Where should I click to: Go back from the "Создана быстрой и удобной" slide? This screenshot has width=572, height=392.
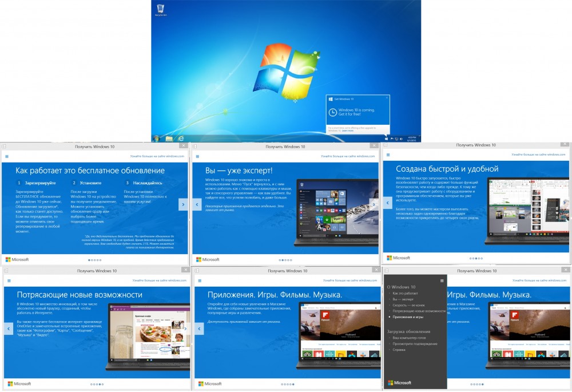388,203
